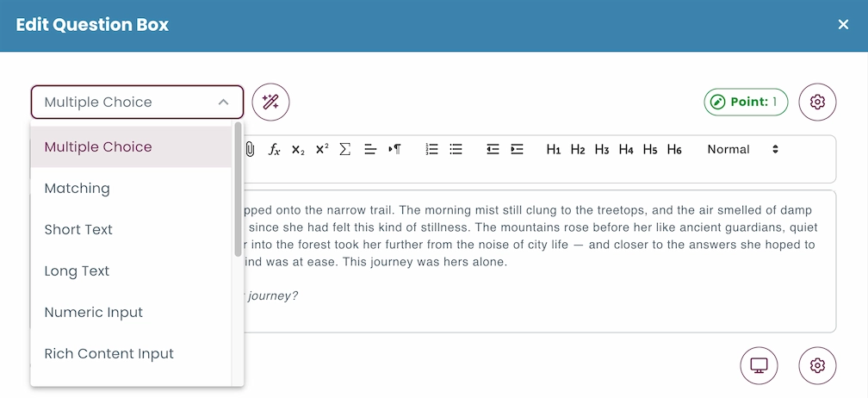Choose Short Text question type
Viewport: 868px width, 398px height.
131,230
